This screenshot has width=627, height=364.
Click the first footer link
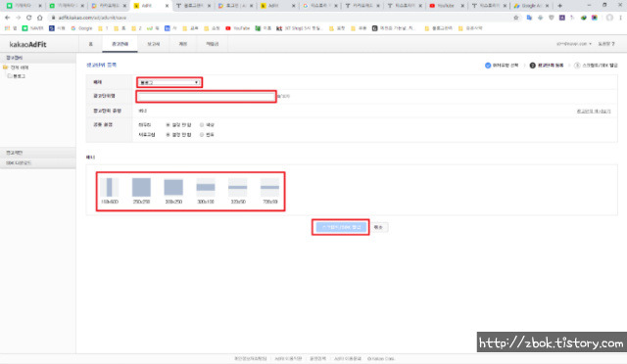click(x=251, y=358)
